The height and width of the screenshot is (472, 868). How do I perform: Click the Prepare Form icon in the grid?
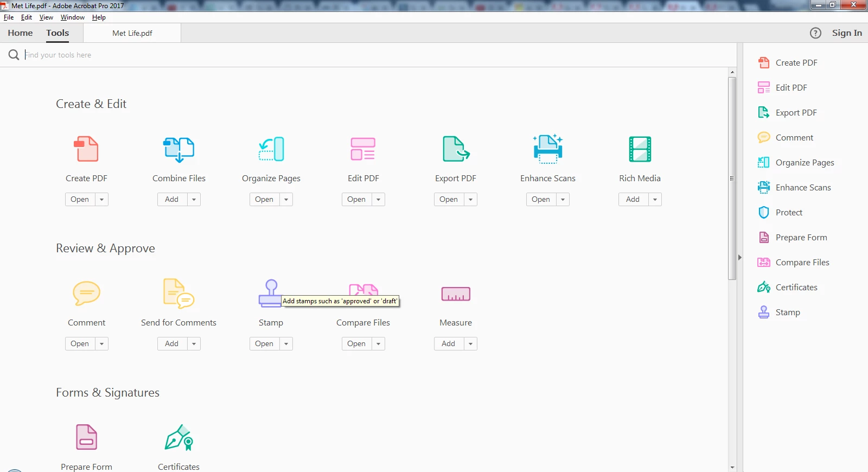click(86, 437)
